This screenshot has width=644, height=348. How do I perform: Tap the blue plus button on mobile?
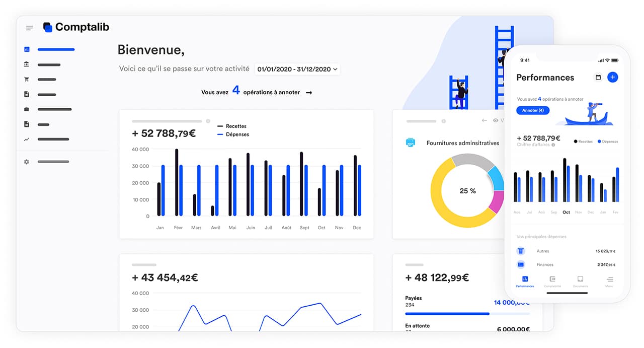pos(612,77)
